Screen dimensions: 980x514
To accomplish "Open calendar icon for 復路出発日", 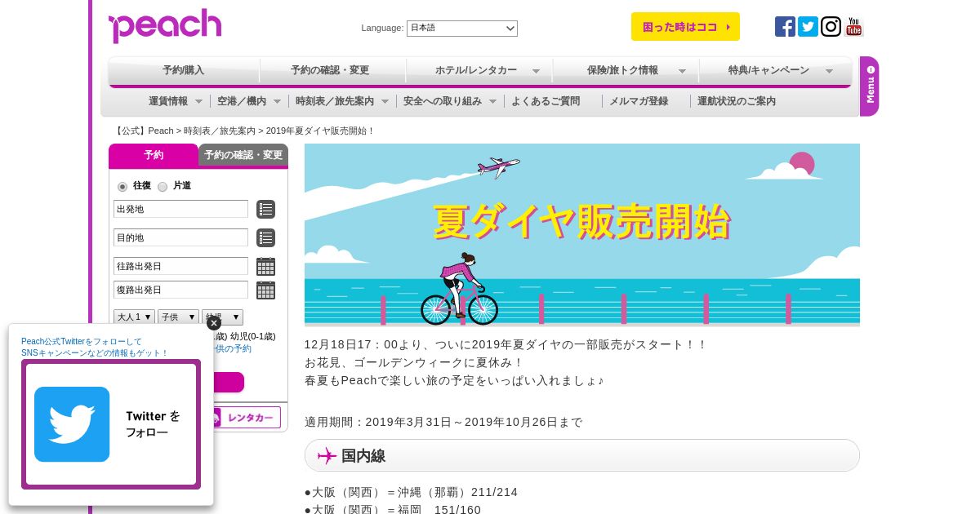I will pyautogui.click(x=265, y=290).
